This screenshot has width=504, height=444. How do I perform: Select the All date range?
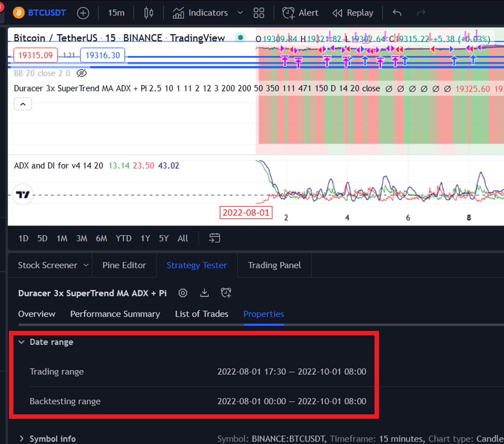point(182,238)
